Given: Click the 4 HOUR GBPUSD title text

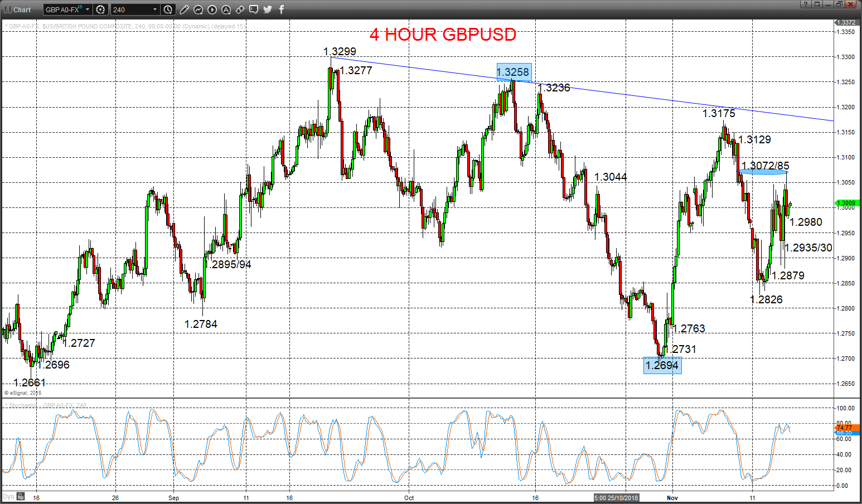Looking at the screenshot, I should 443,35.
